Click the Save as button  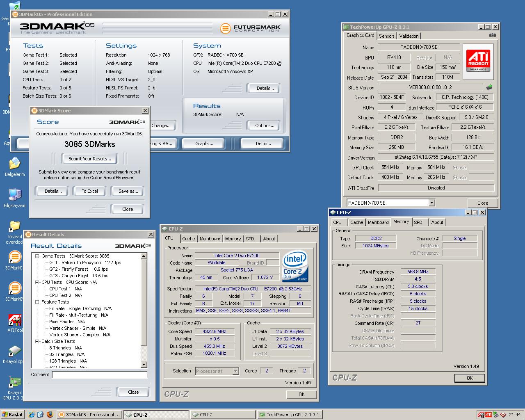point(128,191)
